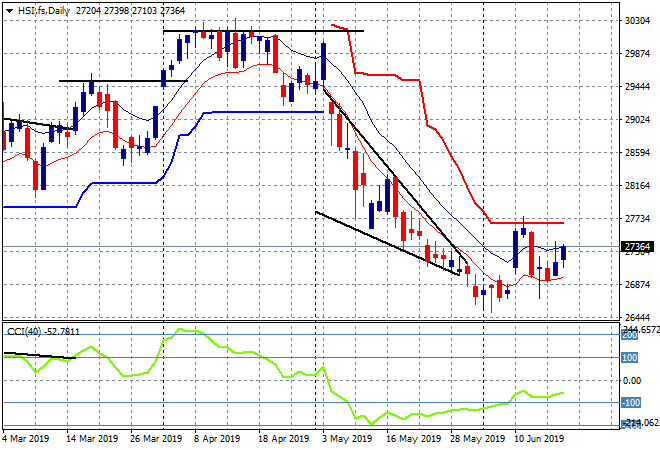Viewport: 660px width, 450px height.
Task: Click the red horizontal line near 27700
Action: coord(530,222)
